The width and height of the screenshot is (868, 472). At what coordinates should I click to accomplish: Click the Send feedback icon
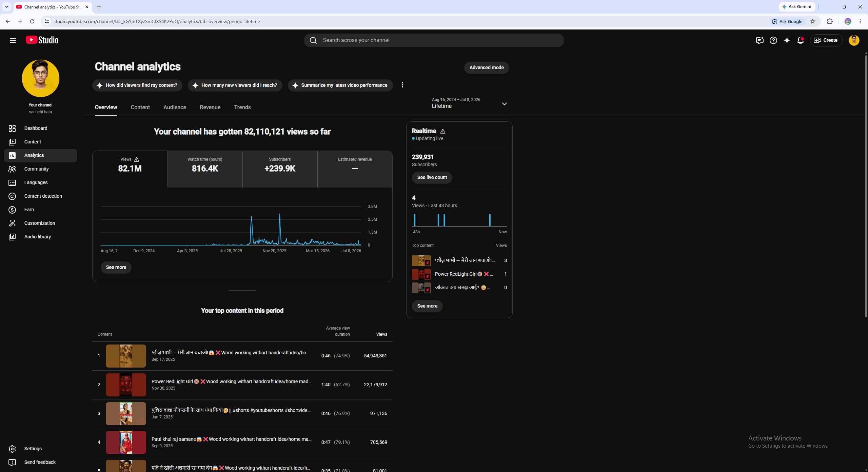click(12, 462)
